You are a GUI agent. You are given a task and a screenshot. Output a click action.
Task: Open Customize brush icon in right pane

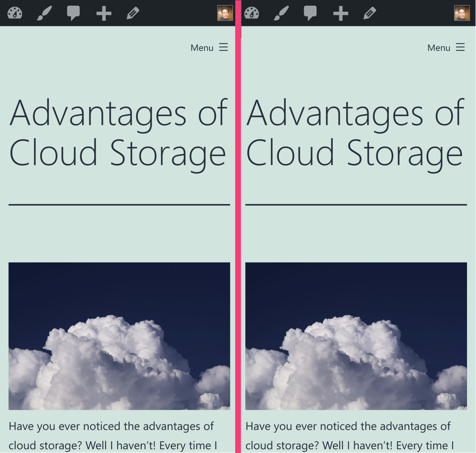click(281, 13)
